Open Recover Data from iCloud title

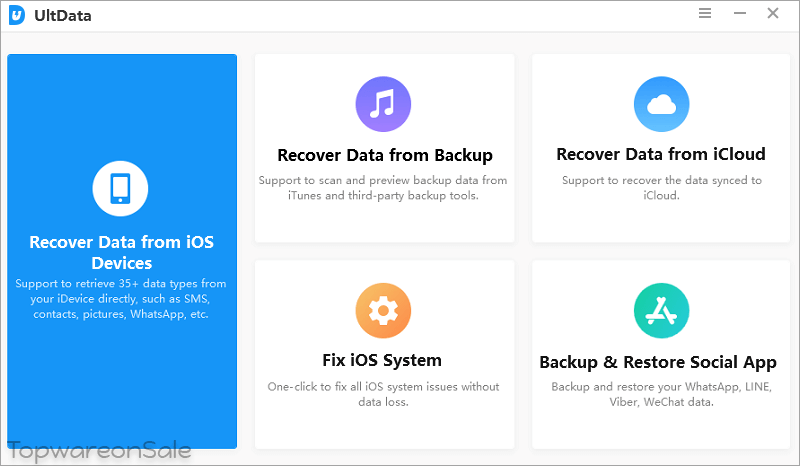[661, 154]
